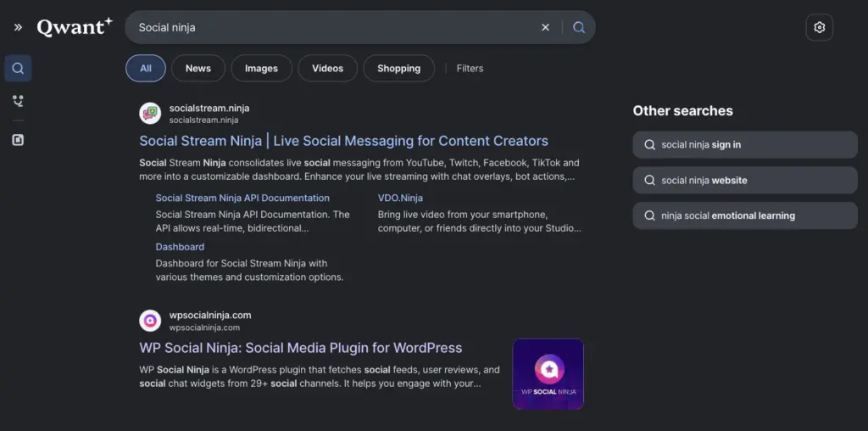868x431 pixels.
Task: Open settings gear icon
Action: point(820,27)
